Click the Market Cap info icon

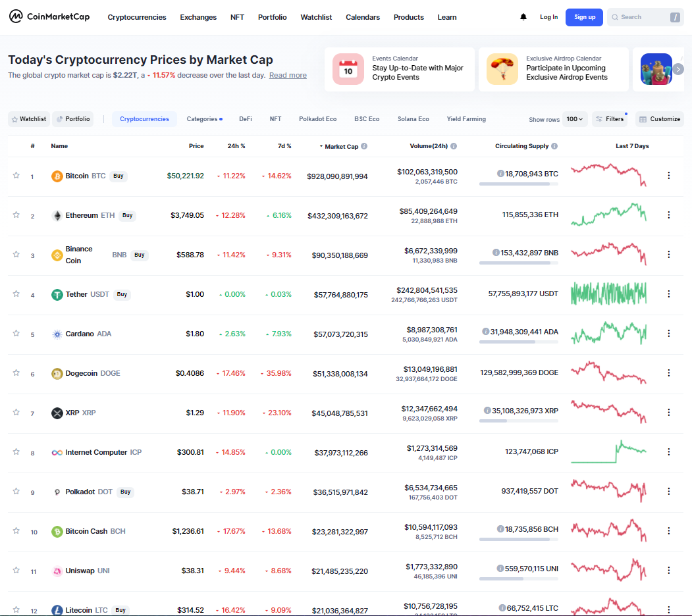(364, 146)
